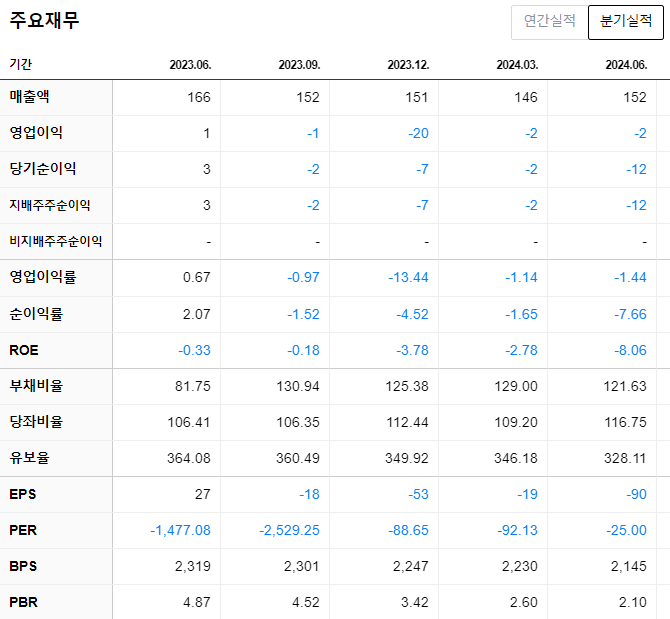Click the PER value -2,529.25

[289, 530]
